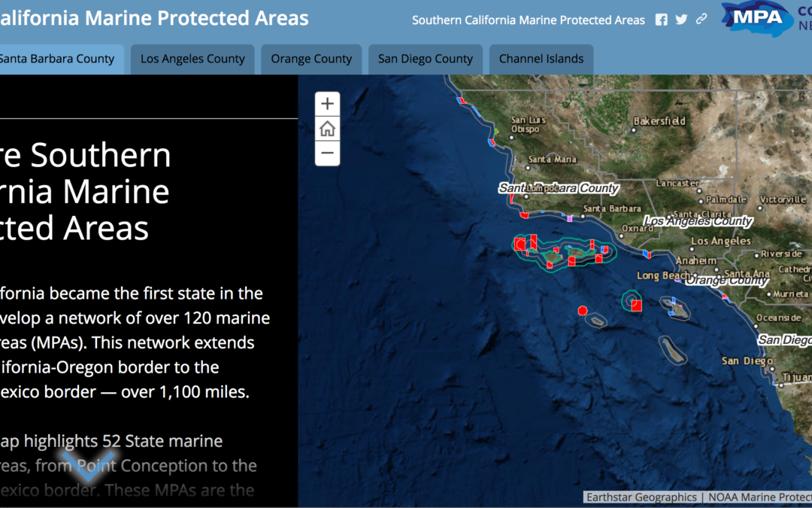Click the red circular MPA marker offshore

click(x=582, y=310)
